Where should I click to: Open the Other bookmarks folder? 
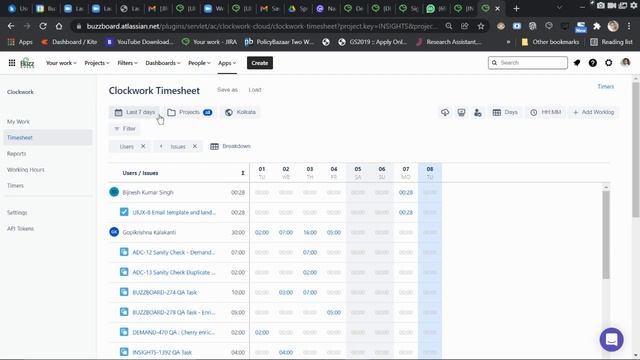pos(550,42)
